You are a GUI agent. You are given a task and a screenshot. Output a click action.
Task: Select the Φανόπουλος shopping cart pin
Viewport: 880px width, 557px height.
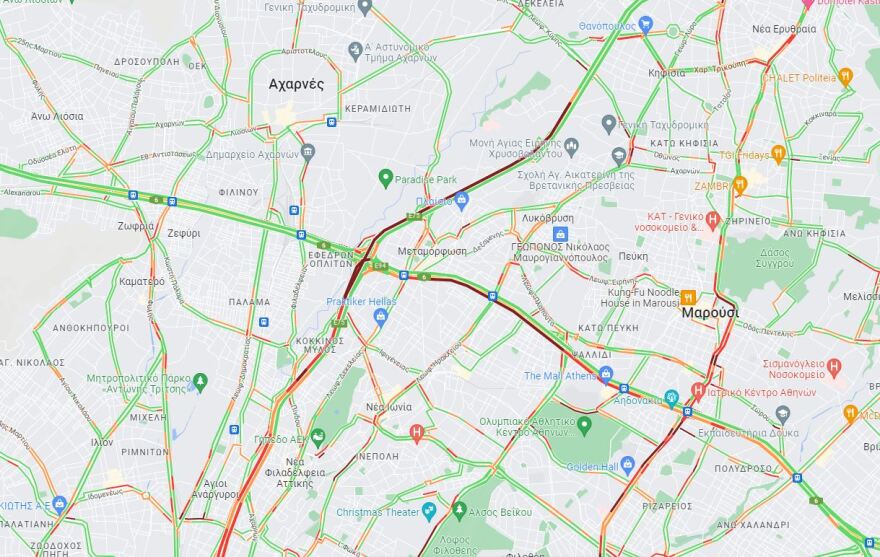[x=646, y=25]
